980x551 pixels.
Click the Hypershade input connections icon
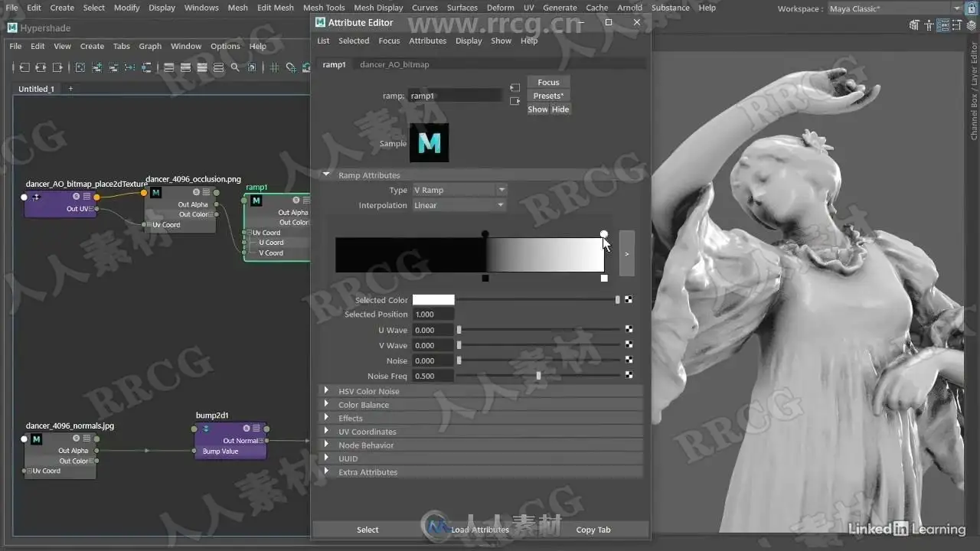click(x=24, y=67)
